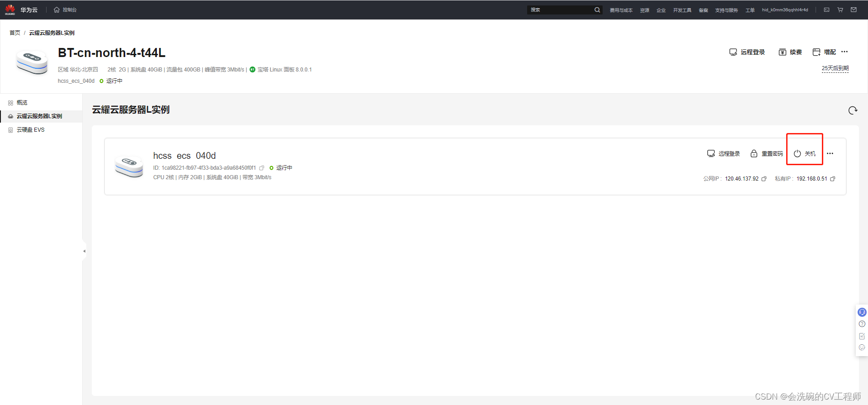Refresh the instance list
Image resolution: width=868 pixels, height=405 pixels.
click(853, 110)
